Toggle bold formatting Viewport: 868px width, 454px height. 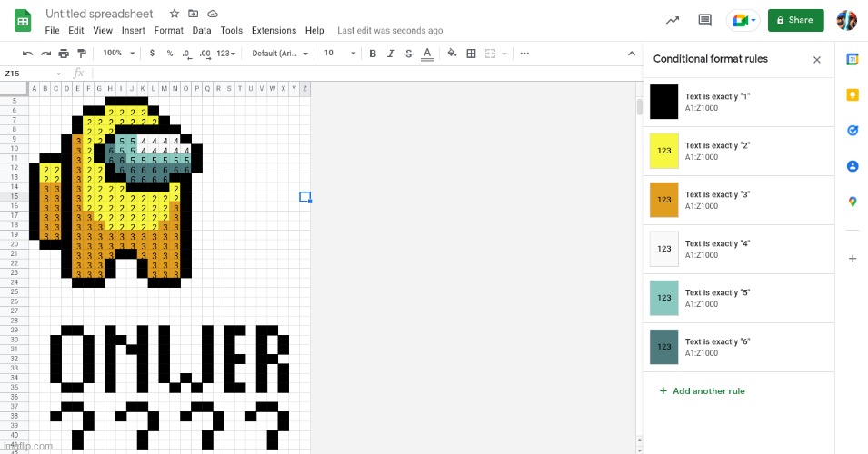[x=373, y=54]
